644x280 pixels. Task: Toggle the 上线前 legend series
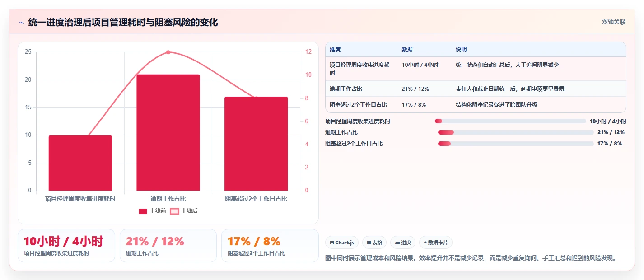tap(152, 211)
